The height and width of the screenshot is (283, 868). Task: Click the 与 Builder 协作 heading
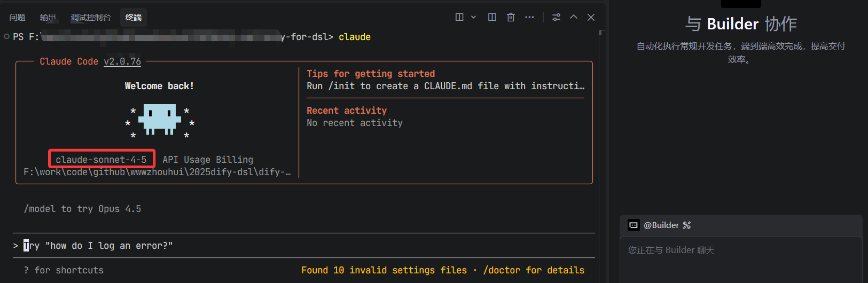pyautogui.click(x=741, y=24)
